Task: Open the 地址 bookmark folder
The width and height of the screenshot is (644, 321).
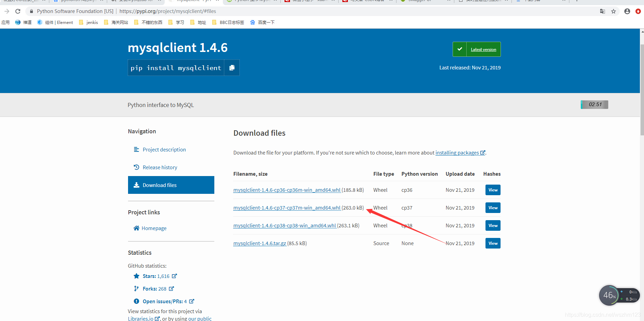Action: click(x=198, y=22)
